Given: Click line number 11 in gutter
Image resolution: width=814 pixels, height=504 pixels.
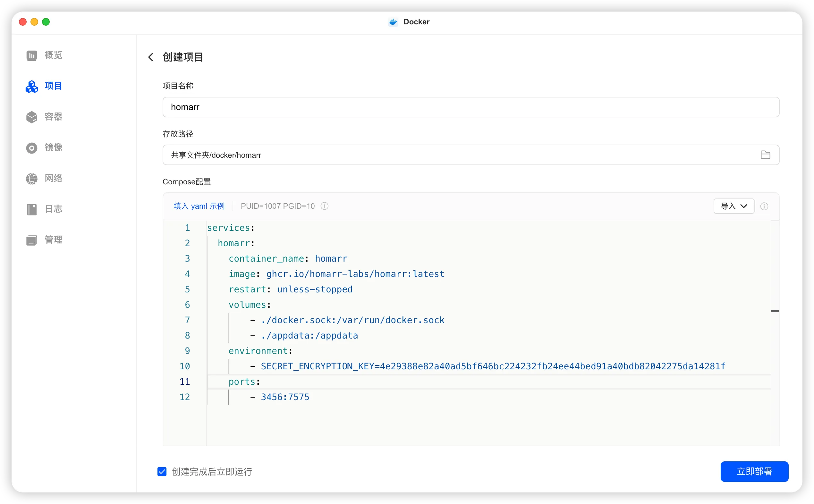Looking at the screenshot, I should (184, 382).
